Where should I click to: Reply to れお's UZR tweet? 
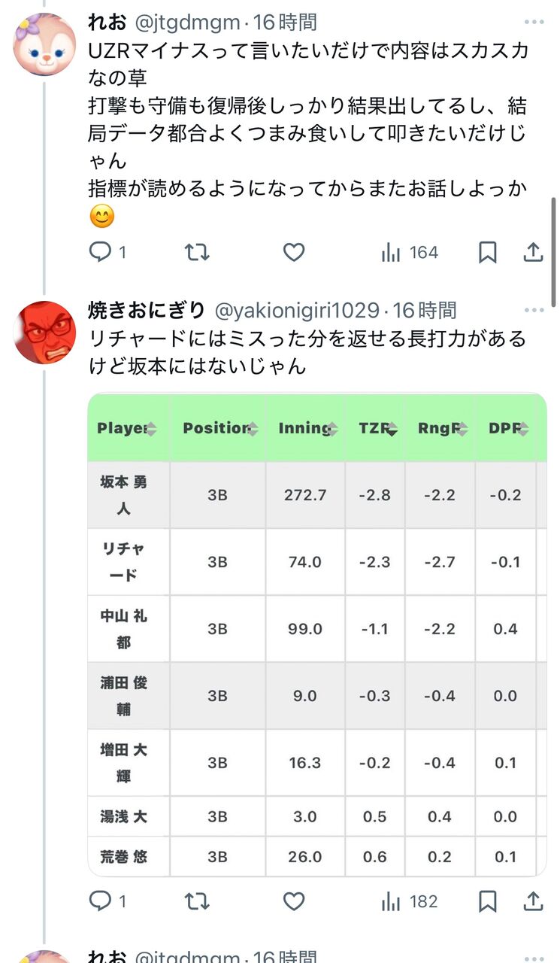tap(100, 253)
